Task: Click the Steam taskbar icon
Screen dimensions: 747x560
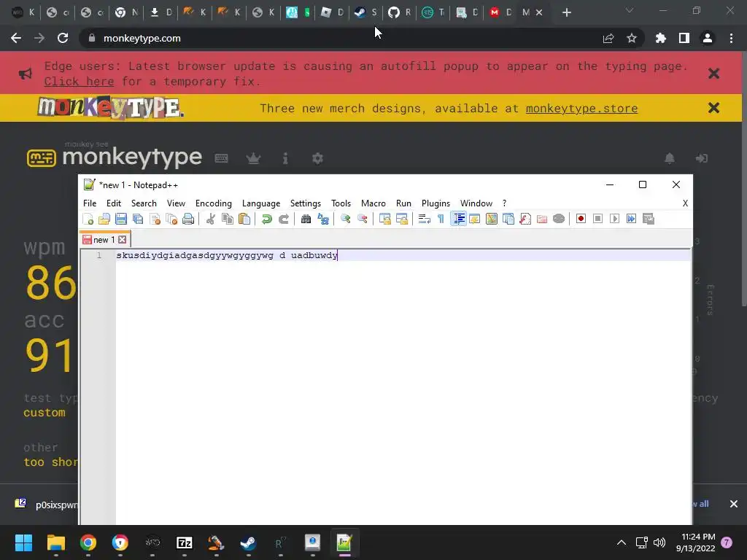Action: pyautogui.click(x=248, y=542)
